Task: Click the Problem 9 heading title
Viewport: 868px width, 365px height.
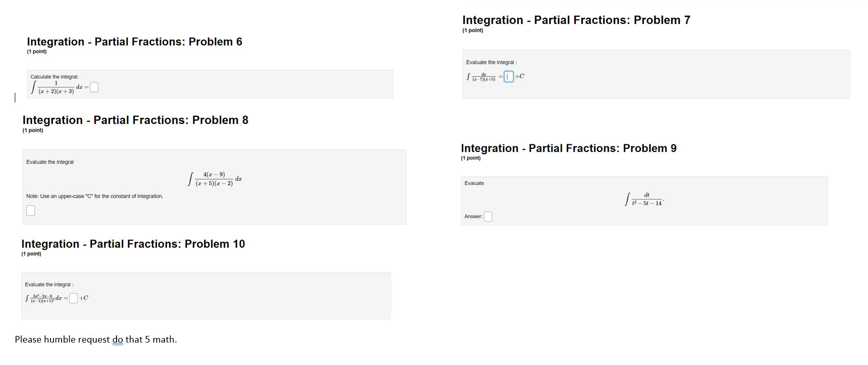Action: click(569, 148)
